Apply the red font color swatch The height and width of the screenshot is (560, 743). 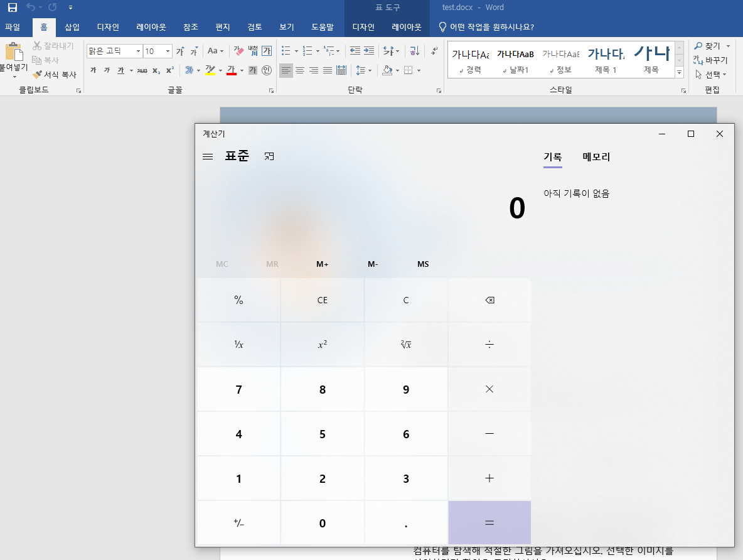tap(231, 70)
